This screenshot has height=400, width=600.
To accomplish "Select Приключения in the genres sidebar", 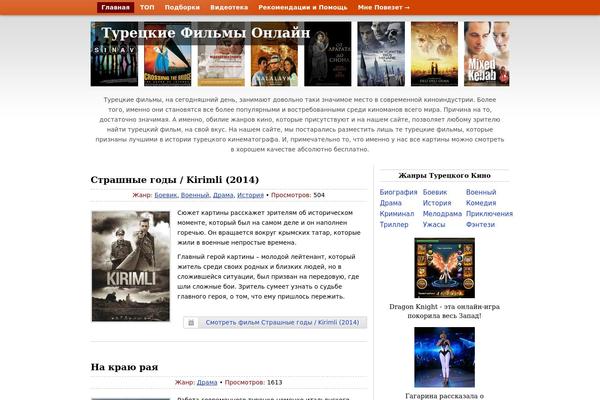I will click(489, 214).
